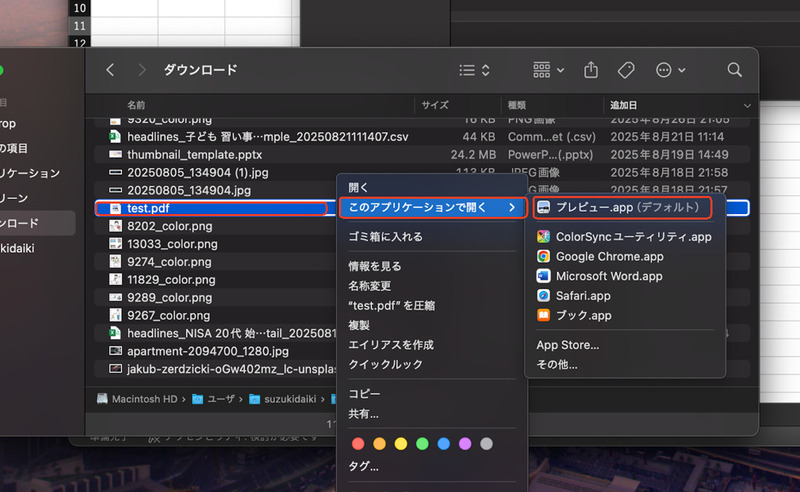Expand the more actions ellipsis menu
This screenshot has width=800, height=492.
click(670, 70)
